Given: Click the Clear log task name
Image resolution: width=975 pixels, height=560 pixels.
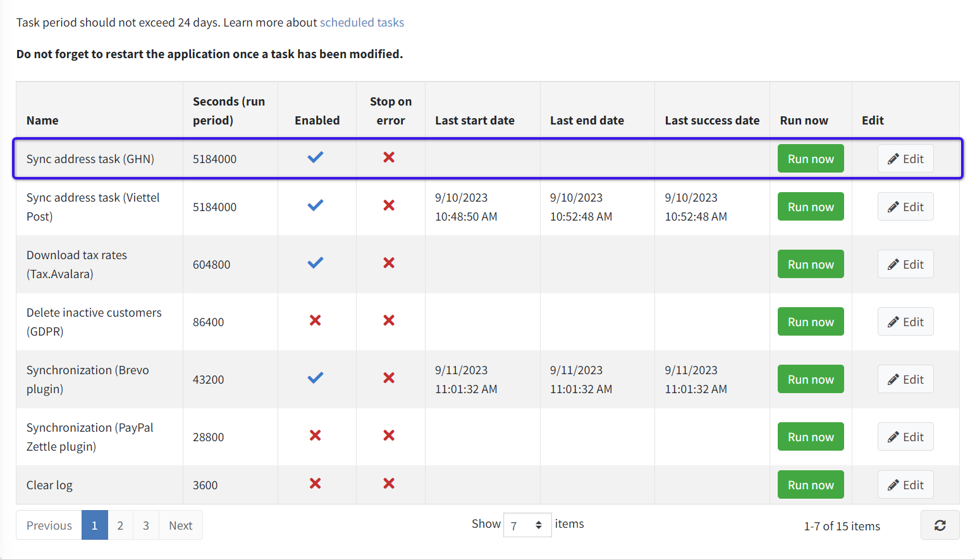Looking at the screenshot, I should pyautogui.click(x=49, y=485).
